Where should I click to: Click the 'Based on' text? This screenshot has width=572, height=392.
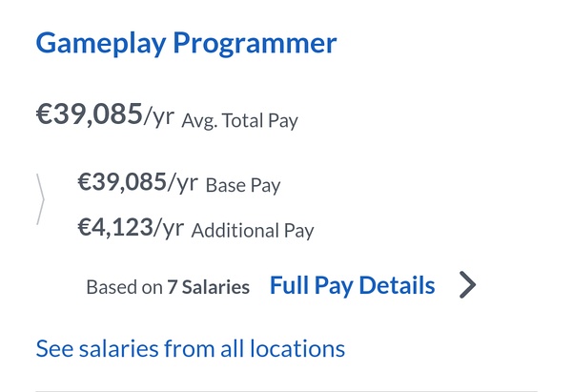[124, 287]
